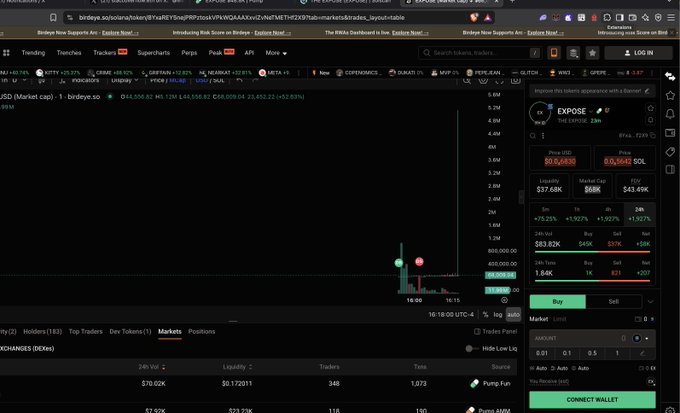The width and height of the screenshot is (680, 413).
Task: Select the Sell side toggle
Action: pyautogui.click(x=613, y=302)
